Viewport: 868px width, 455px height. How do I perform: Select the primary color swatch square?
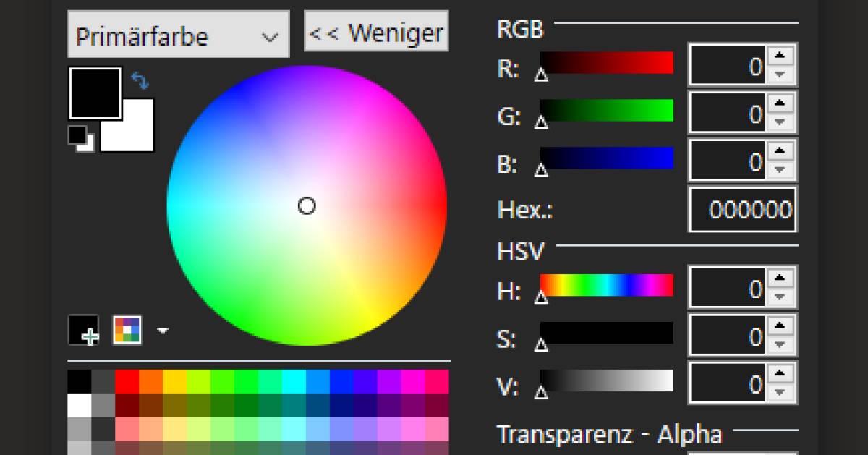[95, 94]
